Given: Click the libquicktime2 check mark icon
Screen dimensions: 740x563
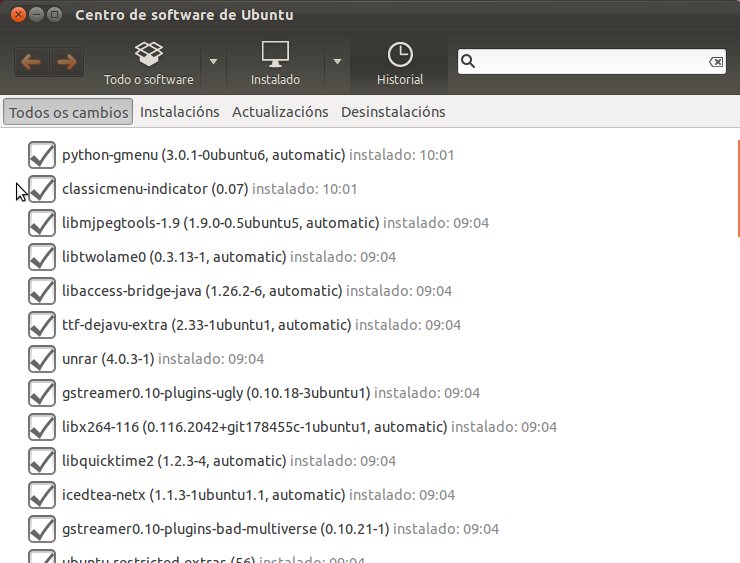Looking at the screenshot, I should coord(42,461).
